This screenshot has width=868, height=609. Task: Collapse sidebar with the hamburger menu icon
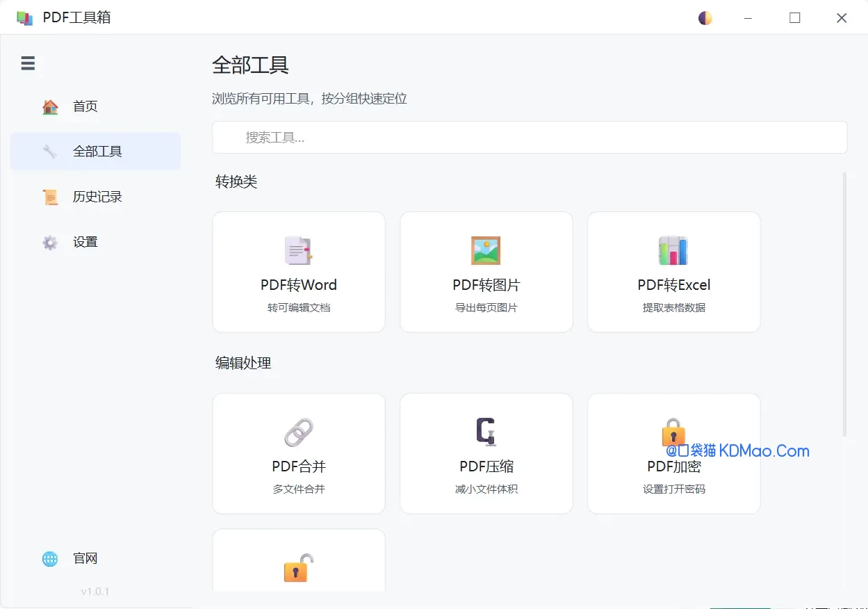pyautogui.click(x=28, y=64)
